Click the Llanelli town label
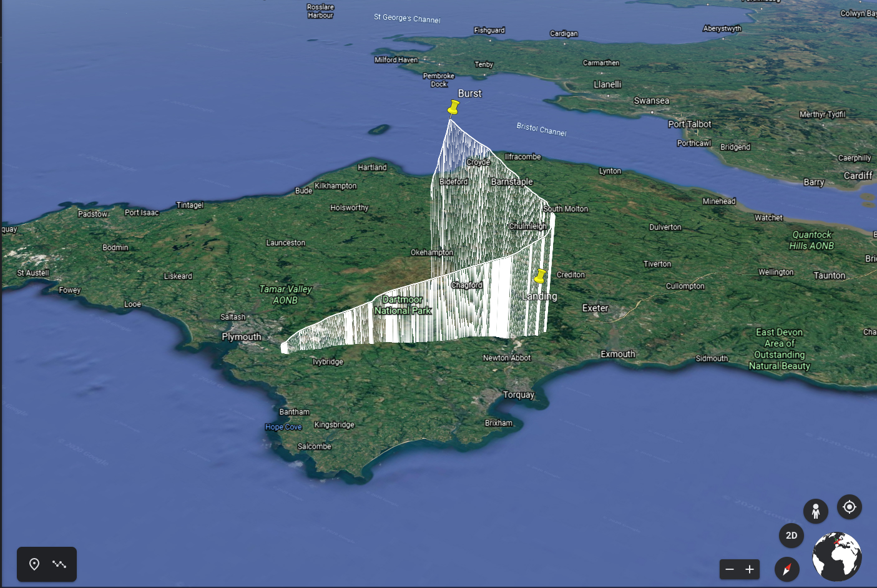 tap(607, 84)
